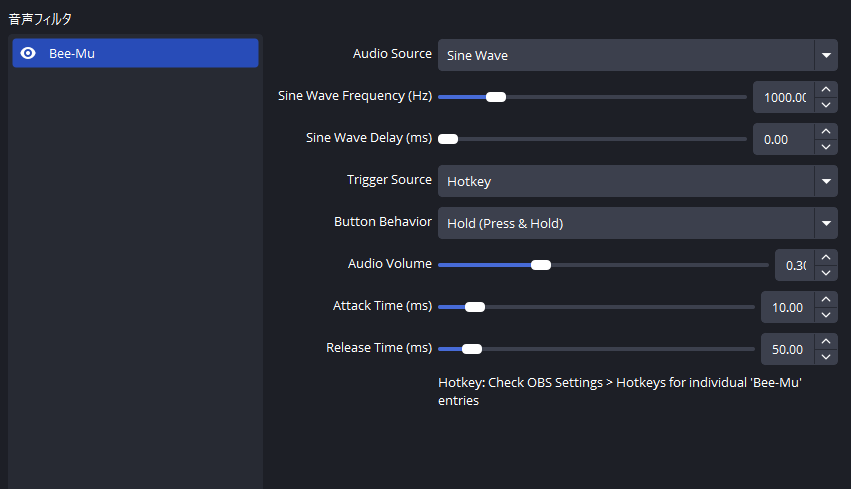Click the Attack Time slider handle
Image resolution: width=851 pixels, height=489 pixels.
[x=475, y=307]
